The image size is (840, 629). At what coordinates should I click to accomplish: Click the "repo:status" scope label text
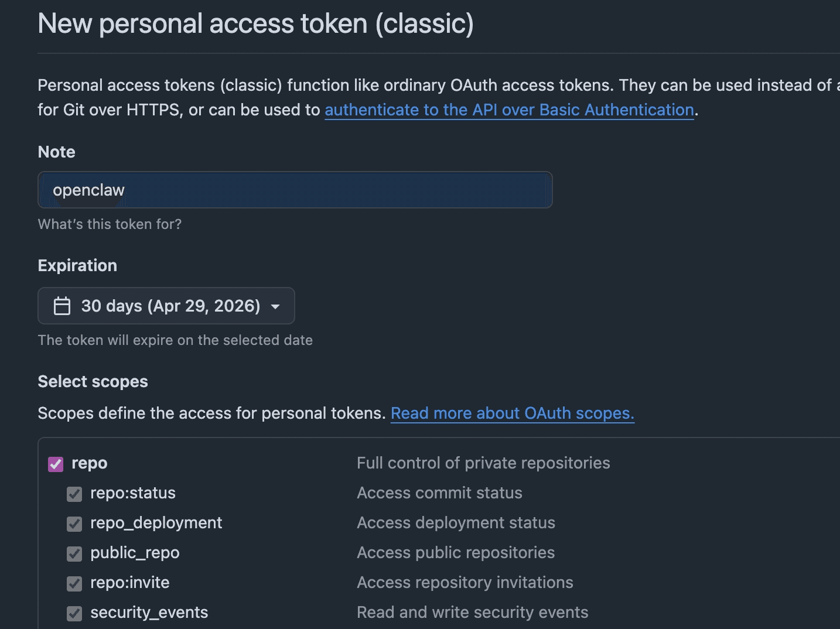[x=132, y=493]
